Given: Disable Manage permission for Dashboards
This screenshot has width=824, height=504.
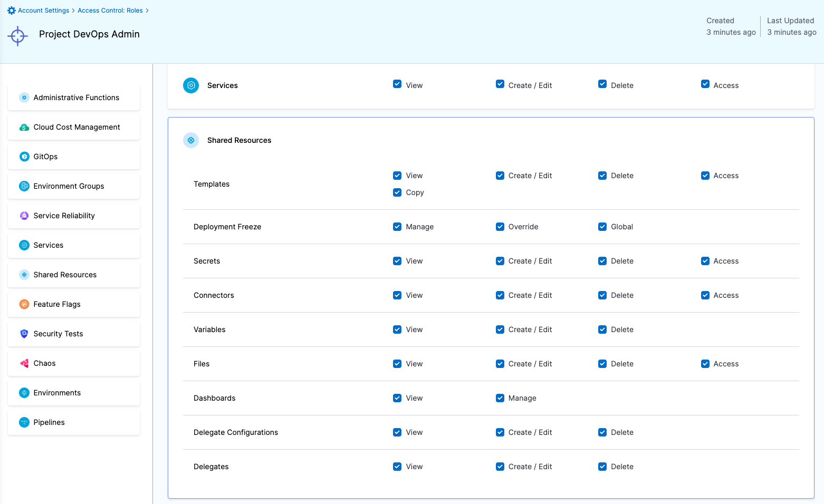Looking at the screenshot, I should pyautogui.click(x=500, y=398).
